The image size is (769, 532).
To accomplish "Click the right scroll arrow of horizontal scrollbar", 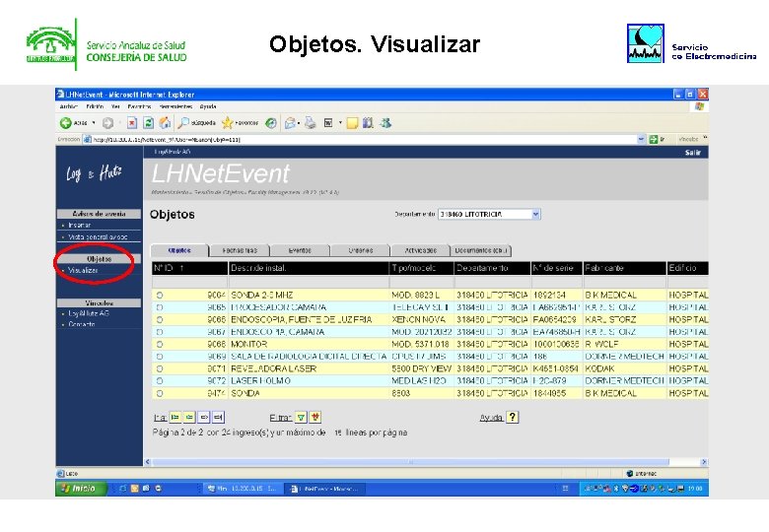I will tap(704, 462).
